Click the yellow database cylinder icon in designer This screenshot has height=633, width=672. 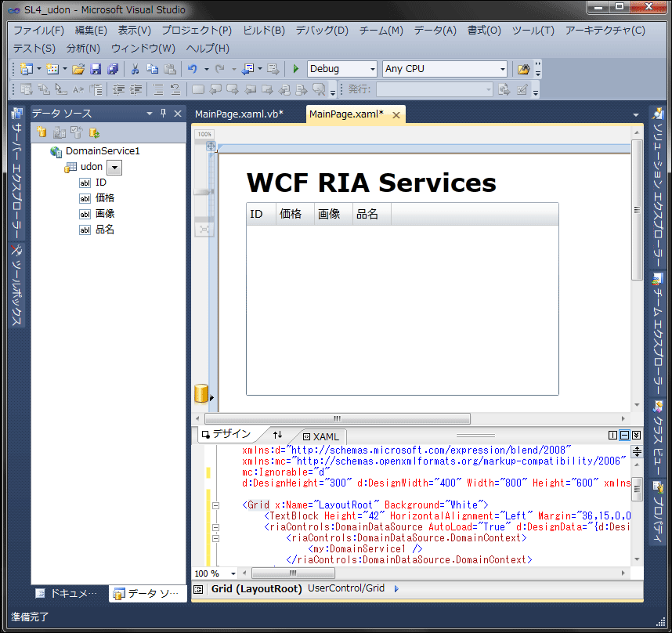point(201,393)
